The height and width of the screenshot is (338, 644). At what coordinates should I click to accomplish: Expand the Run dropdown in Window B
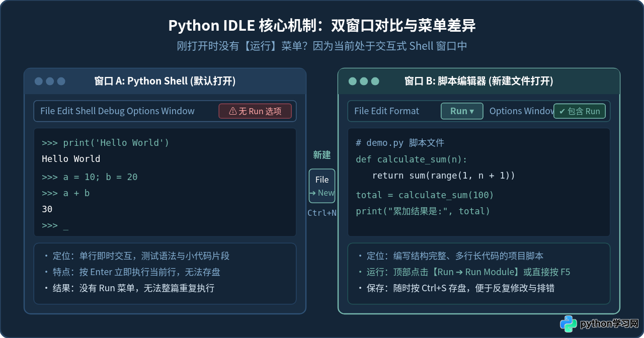[x=462, y=111]
